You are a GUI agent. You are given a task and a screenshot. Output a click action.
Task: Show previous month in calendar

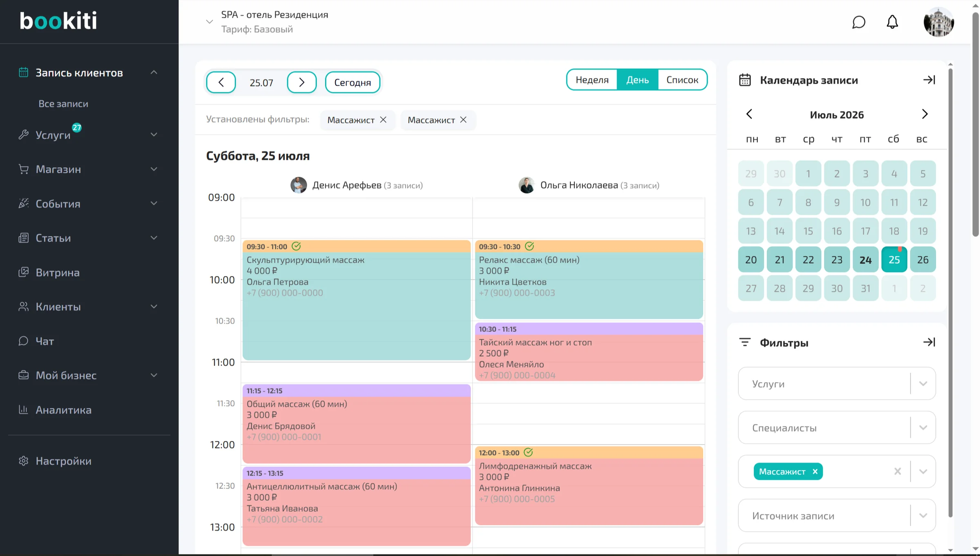point(749,114)
